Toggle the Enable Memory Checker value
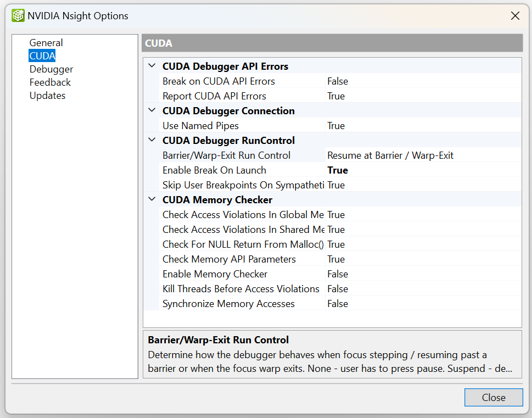 coord(338,274)
